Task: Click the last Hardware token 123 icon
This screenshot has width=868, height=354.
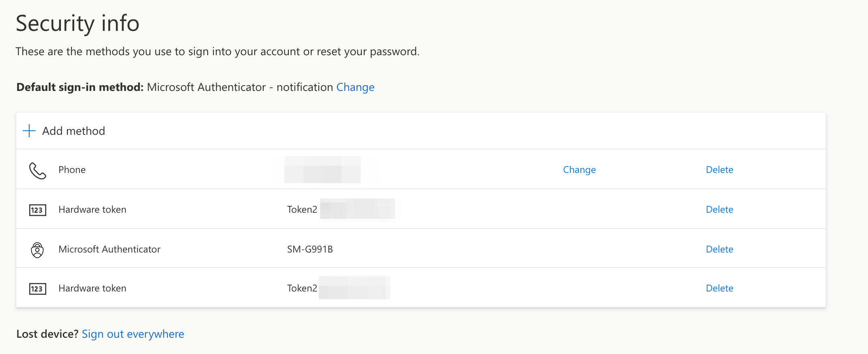Action: point(37,289)
